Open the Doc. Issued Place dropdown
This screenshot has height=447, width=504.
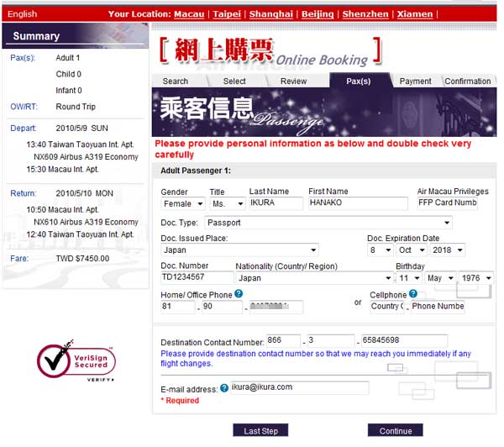(239, 250)
